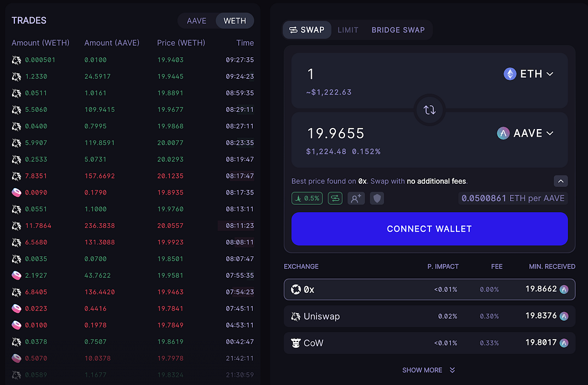Click the AAVE logo beside AAVE selector
The height and width of the screenshot is (385, 588).
pyautogui.click(x=503, y=133)
